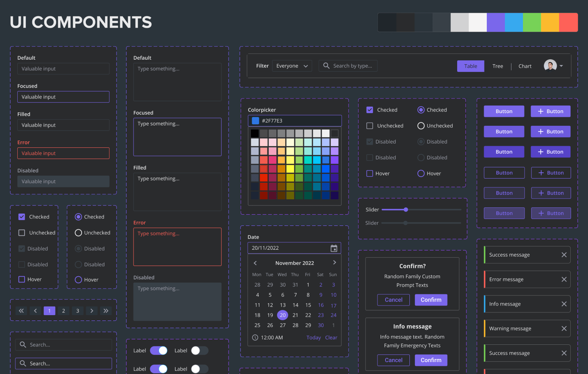This screenshot has width=588, height=374.
Task: Open the calendar icon in the Date field
Action: click(334, 248)
